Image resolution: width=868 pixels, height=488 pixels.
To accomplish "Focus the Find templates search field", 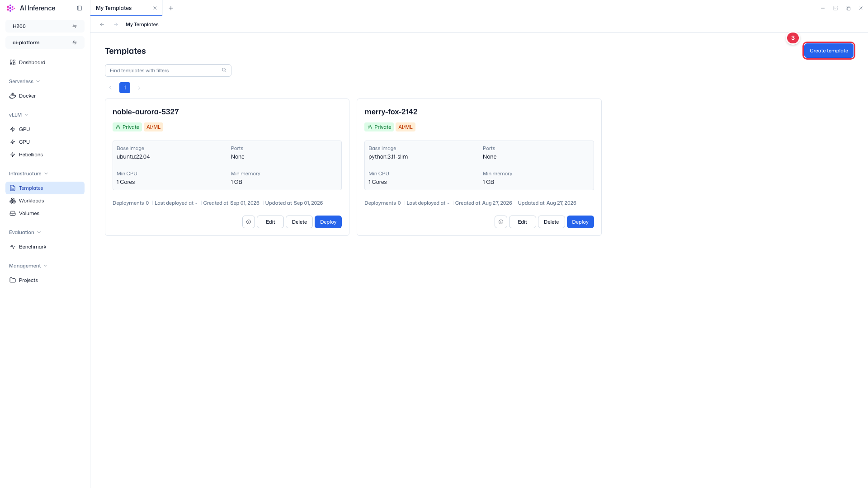I will 168,70.
